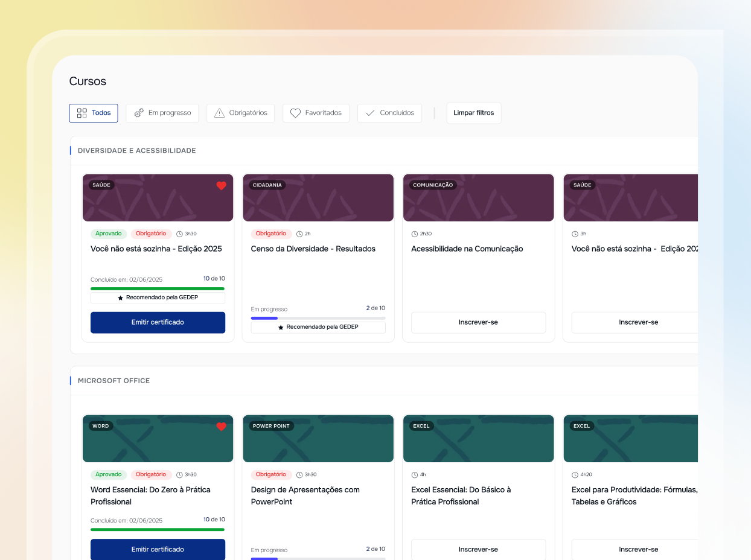Click Recomendado pela GEDEP on Você não está sozinha

[158, 298]
